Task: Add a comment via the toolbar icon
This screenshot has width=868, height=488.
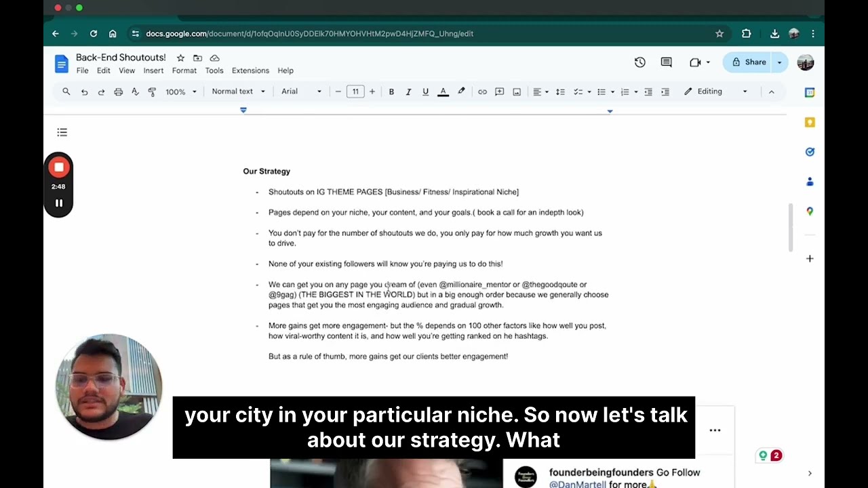Action: pos(500,91)
